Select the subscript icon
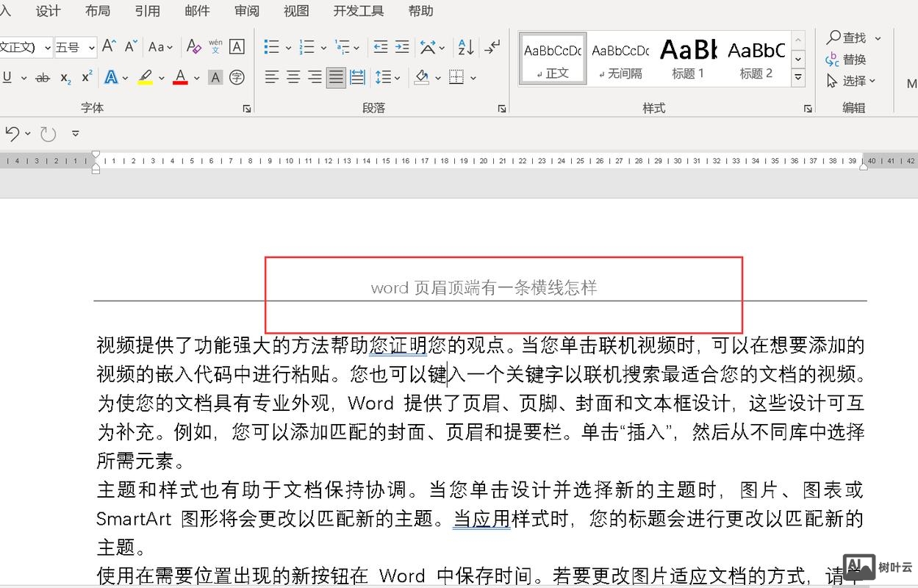This screenshot has height=588, width=918. click(65, 77)
